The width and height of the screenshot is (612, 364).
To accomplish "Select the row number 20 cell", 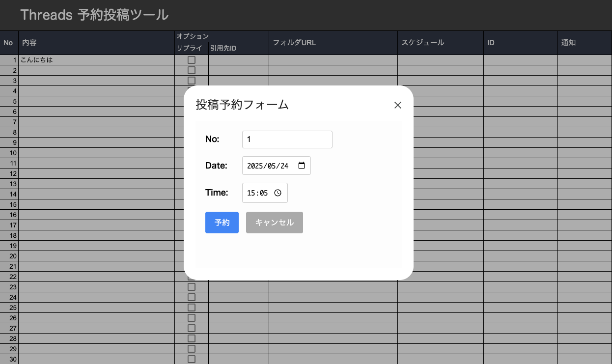I will click(x=9, y=256).
